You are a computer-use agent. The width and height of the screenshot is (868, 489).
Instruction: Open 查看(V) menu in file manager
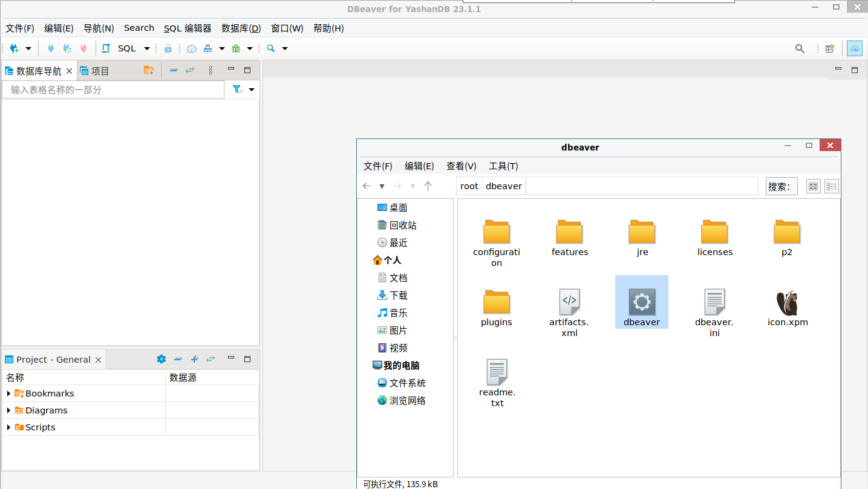point(462,166)
